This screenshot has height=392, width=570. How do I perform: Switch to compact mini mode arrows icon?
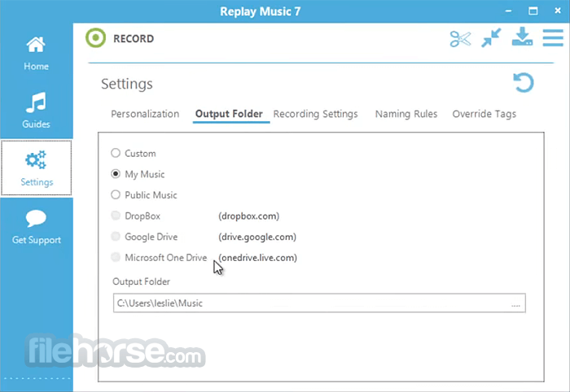(x=491, y=37)
